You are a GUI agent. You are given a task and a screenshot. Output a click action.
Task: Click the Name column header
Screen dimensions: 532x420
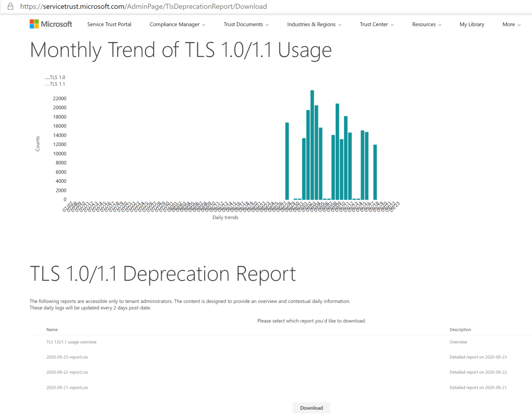pos(52,330)
